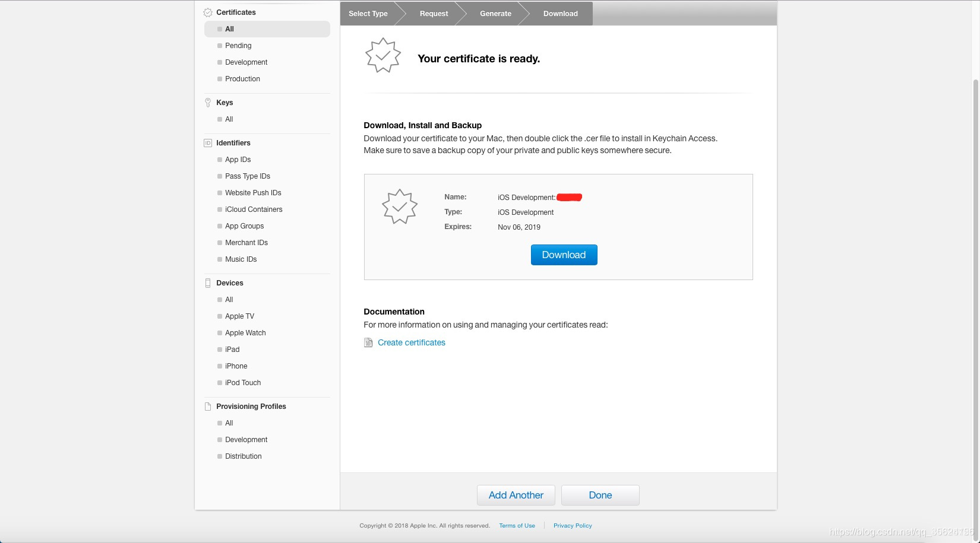
Task: Click the Add Another button
Action: [516, 495]
